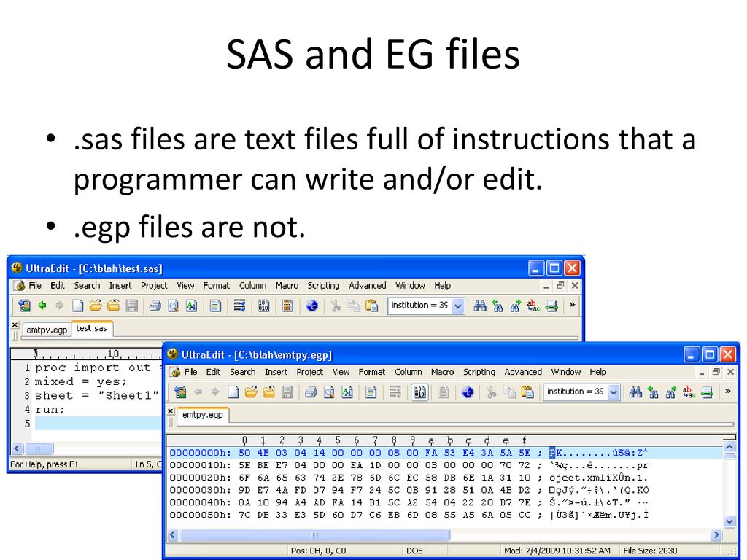Click Find Previous icon in test.sas window
This screenshot has width=747, height=560.
click(498, 306)
